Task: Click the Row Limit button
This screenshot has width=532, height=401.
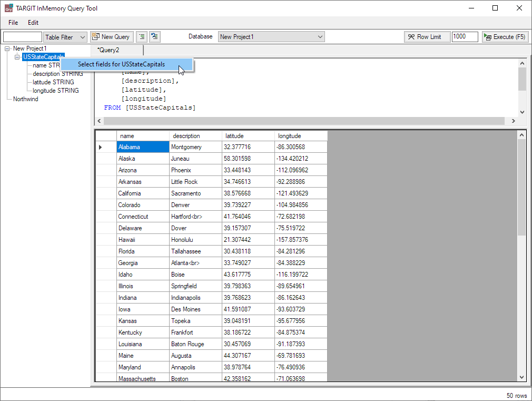Action: [427, 37]
